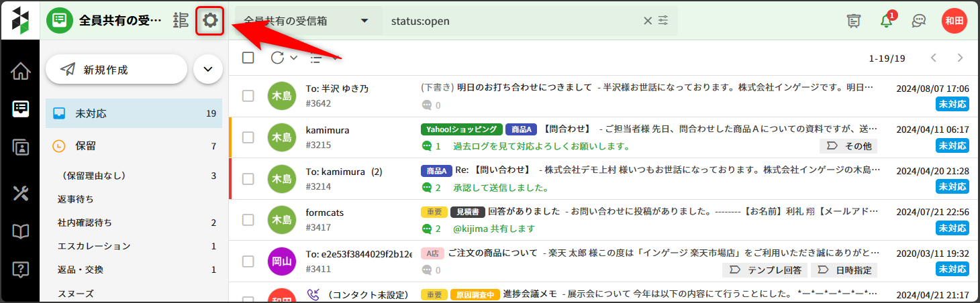Open the contacts icon in left sidebar
Viewport: 980px width, 303px height.
tap(20, 147)
